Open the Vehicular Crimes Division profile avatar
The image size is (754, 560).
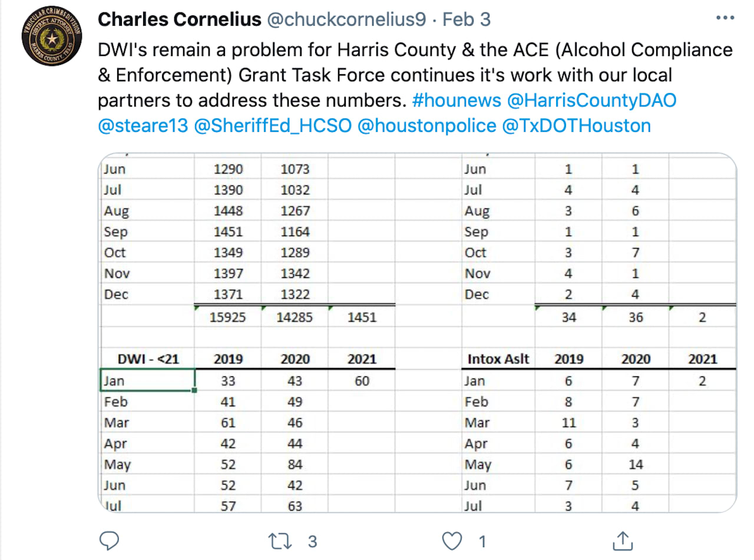[x=52, y=40]
